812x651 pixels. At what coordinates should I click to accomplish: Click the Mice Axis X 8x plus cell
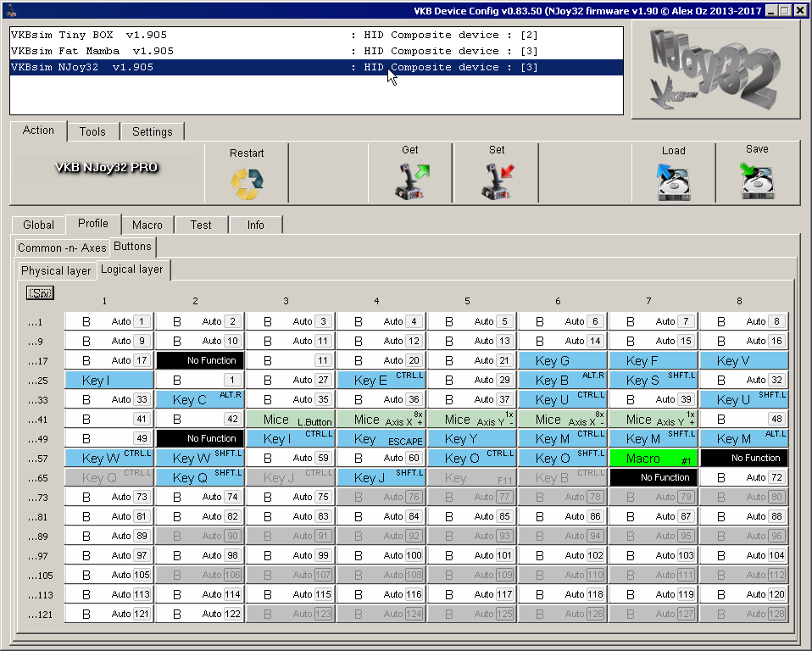[381, 420]
